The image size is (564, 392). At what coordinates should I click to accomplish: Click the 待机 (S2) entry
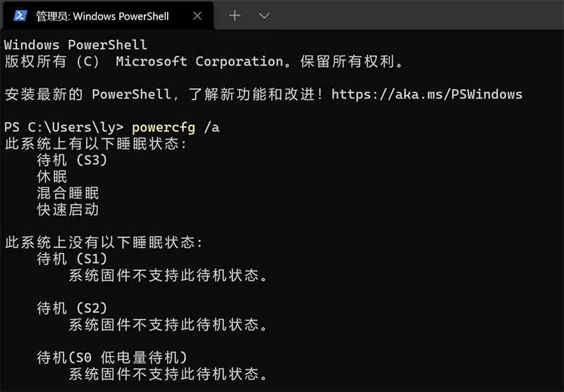coord(72,308)
